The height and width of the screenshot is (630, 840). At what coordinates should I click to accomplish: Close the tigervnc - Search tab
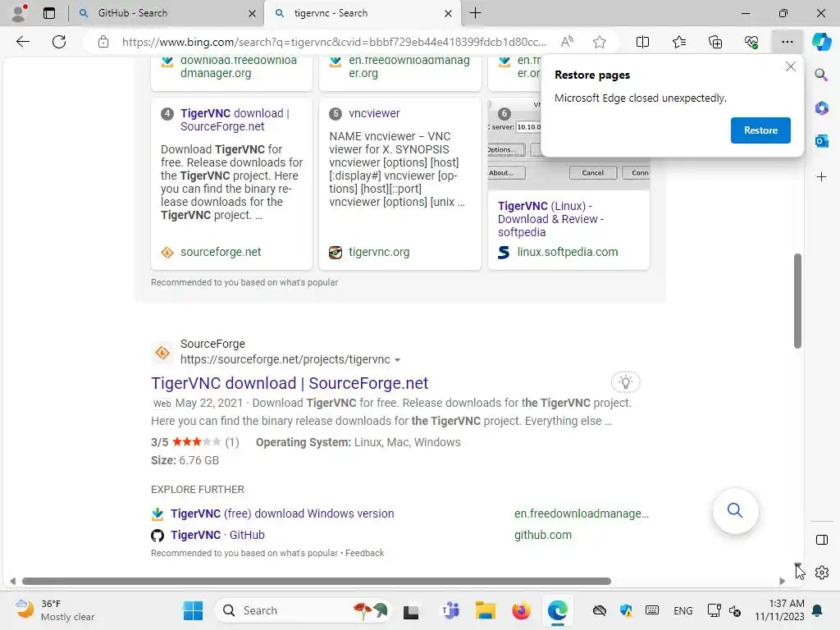coord(448,13)
